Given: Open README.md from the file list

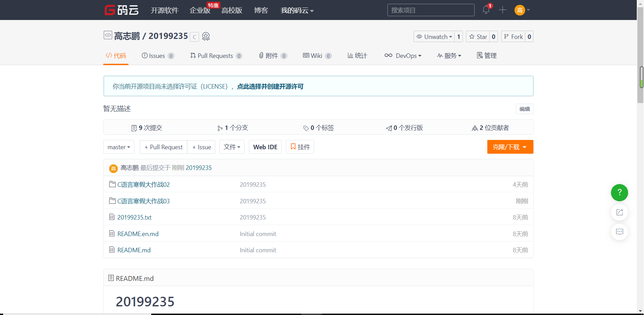Looking at the screenshot, I should pyautogui.click(x=134, y=250).
